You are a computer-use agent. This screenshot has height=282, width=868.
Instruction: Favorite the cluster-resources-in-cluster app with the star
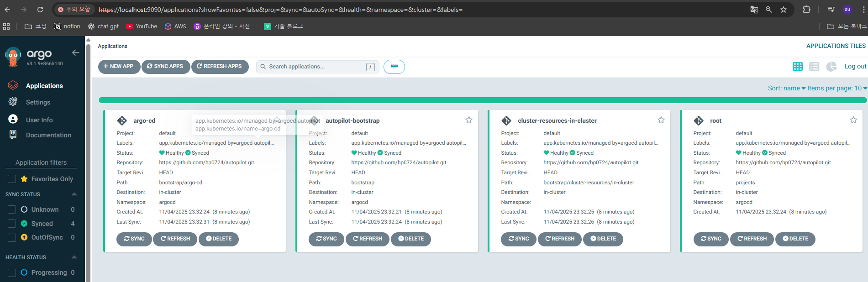pyautogui.click(x=661, y=120)
